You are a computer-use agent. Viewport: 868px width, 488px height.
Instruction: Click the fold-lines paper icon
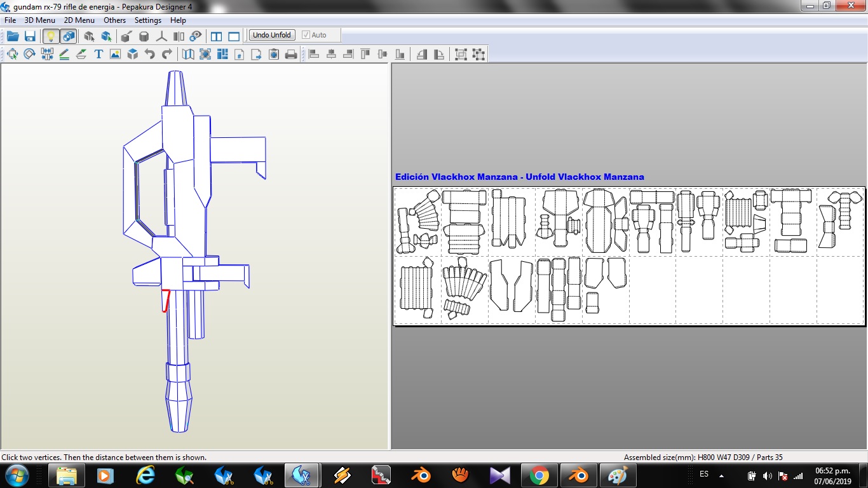click(188, 54)
